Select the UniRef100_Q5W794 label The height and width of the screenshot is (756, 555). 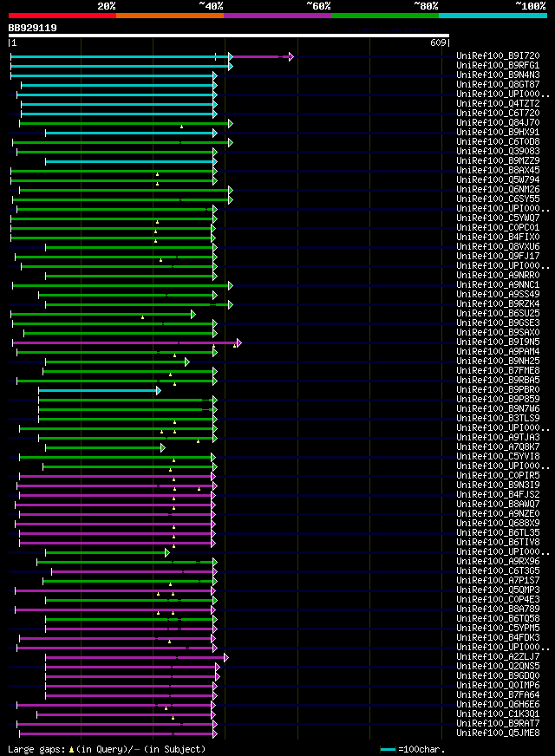coord(498,179)
